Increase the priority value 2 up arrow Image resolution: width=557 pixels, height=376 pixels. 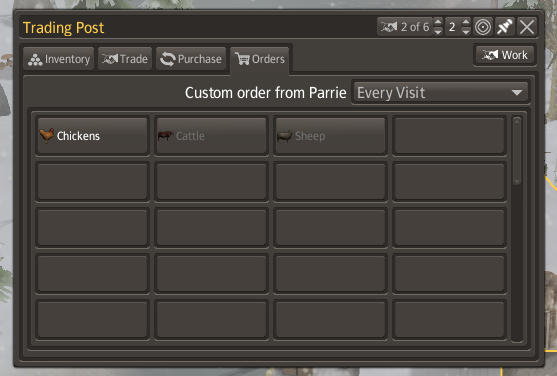coord(466,22)
